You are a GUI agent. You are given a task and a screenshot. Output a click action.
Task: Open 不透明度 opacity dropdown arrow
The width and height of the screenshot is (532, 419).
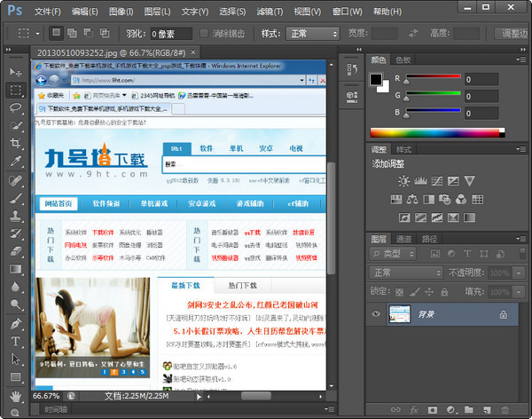pos(519,273)
